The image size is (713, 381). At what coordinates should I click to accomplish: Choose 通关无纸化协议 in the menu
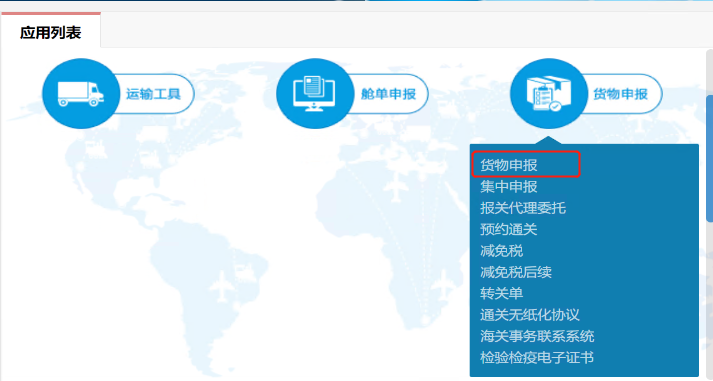[530, 315]
